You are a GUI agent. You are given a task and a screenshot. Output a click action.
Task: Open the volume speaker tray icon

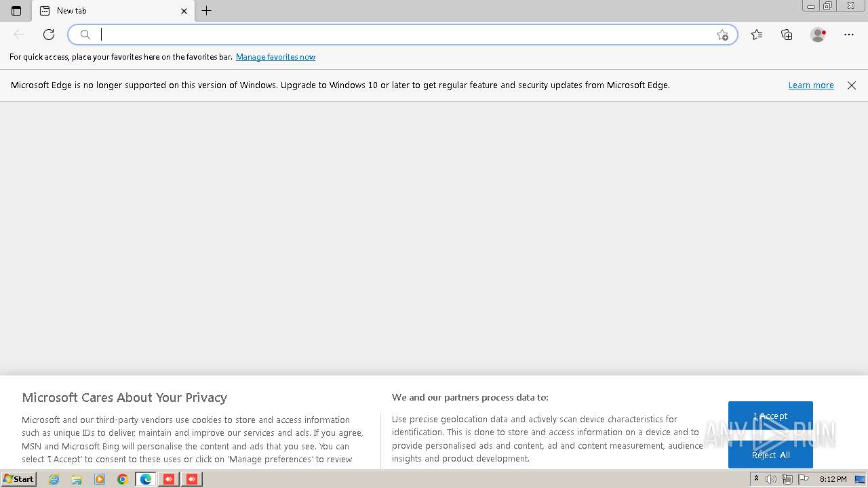tap(771, 479)
